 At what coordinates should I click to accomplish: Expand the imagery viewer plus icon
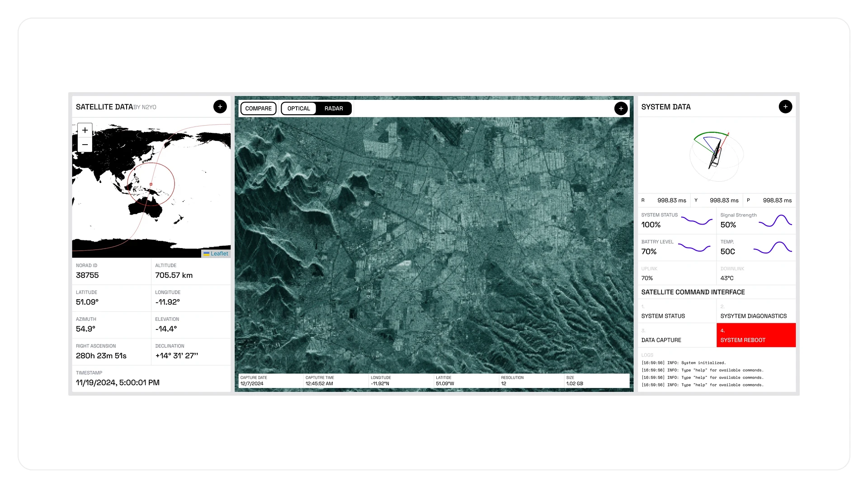click(621, 108)
